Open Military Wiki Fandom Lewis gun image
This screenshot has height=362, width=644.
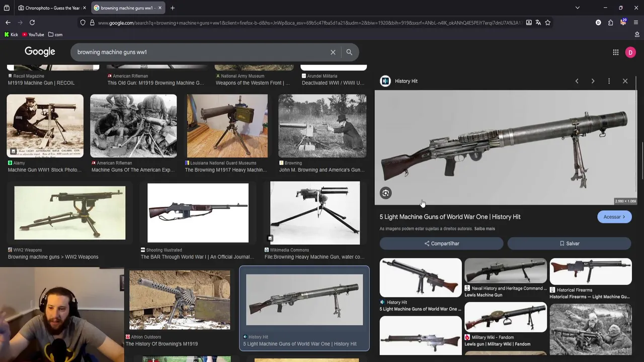coord(506,317)
